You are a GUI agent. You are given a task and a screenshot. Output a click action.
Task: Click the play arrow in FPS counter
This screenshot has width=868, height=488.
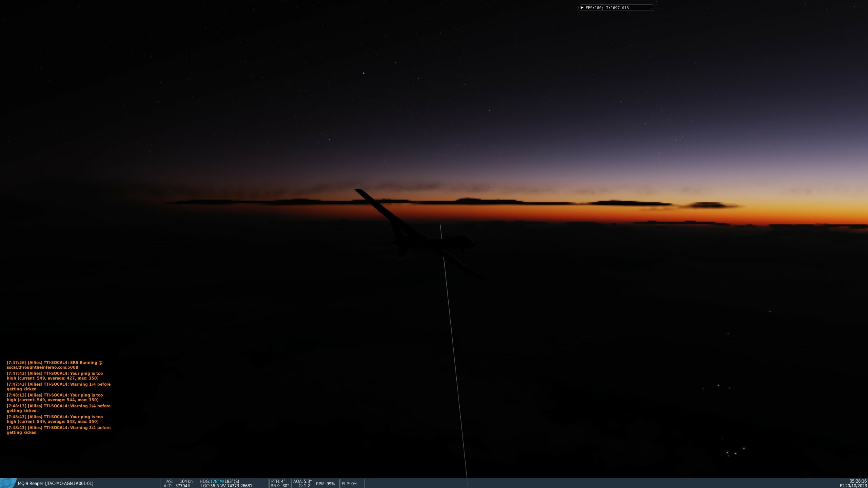point(582,7)
